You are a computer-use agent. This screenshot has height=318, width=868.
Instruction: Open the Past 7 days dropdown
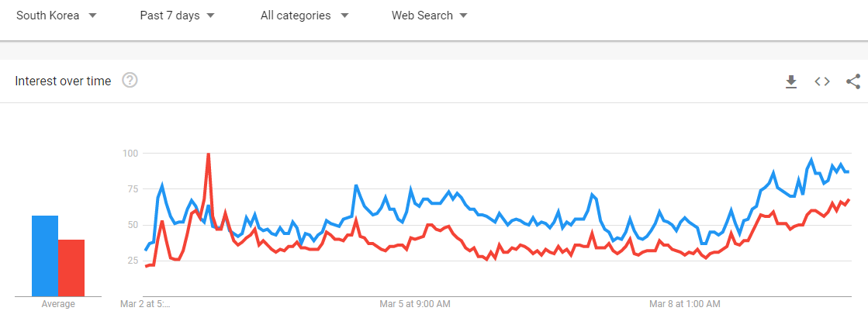point(177,16)
